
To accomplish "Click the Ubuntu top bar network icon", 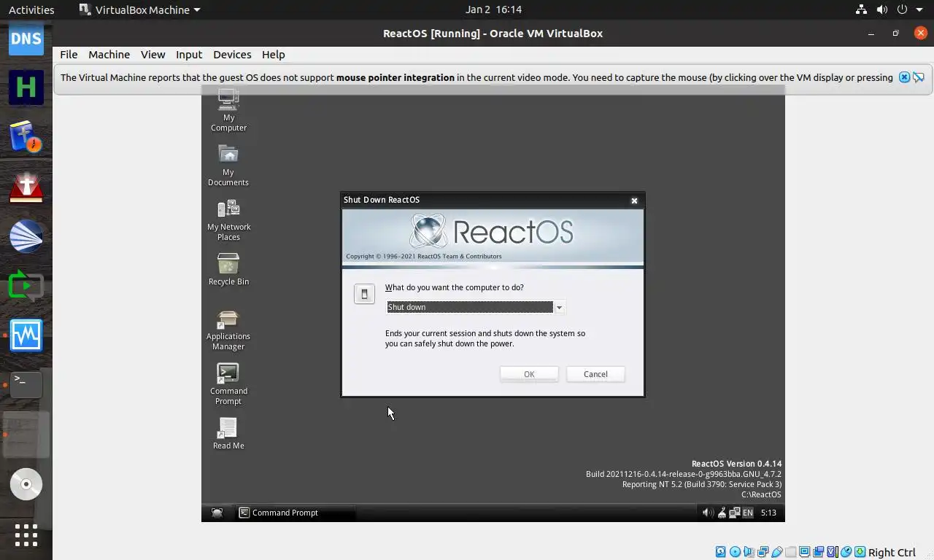I will pos(862,9).
